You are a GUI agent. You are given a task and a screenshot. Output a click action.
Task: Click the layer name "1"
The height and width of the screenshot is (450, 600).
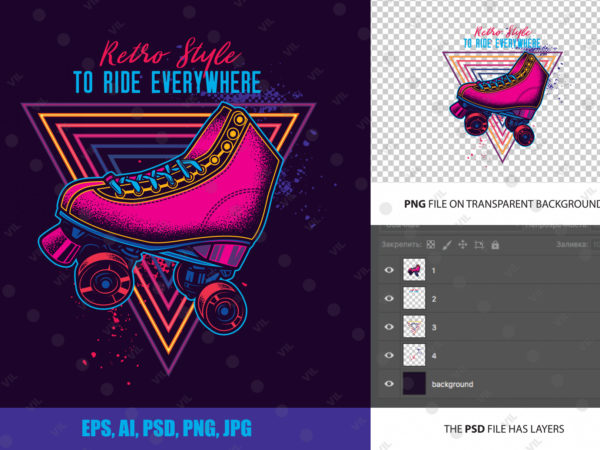pyautogui.click(x=434, y=271)
